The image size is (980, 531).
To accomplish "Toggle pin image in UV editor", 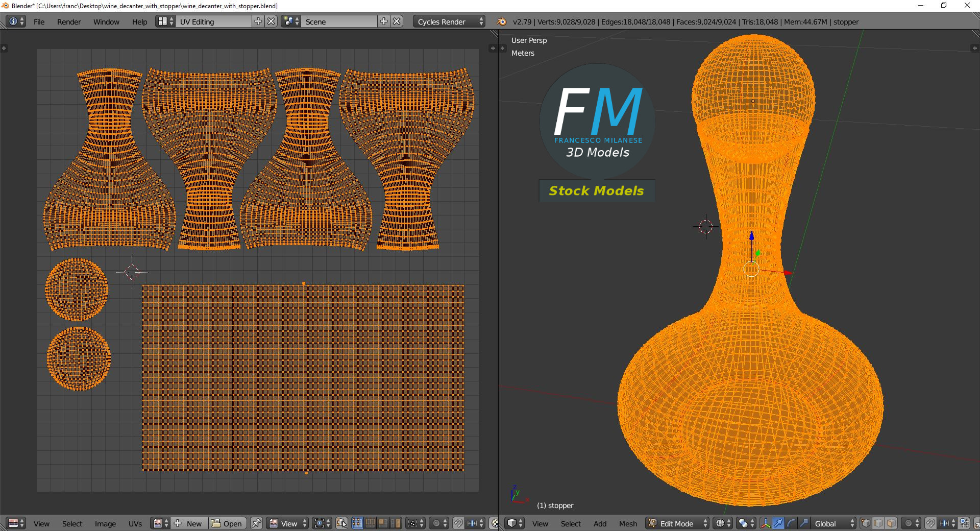I will pyautogui.click(x=256, y=523).
